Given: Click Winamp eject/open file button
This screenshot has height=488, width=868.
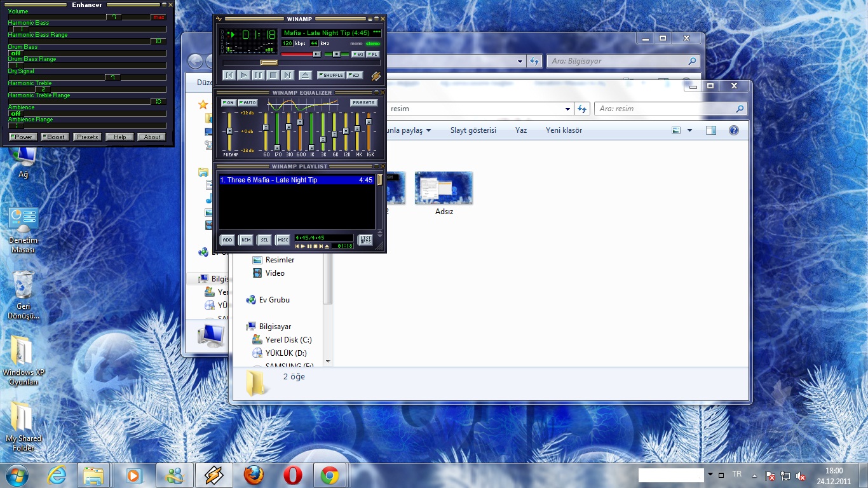Looking at the screenshot, I should [x=305, y=75].
